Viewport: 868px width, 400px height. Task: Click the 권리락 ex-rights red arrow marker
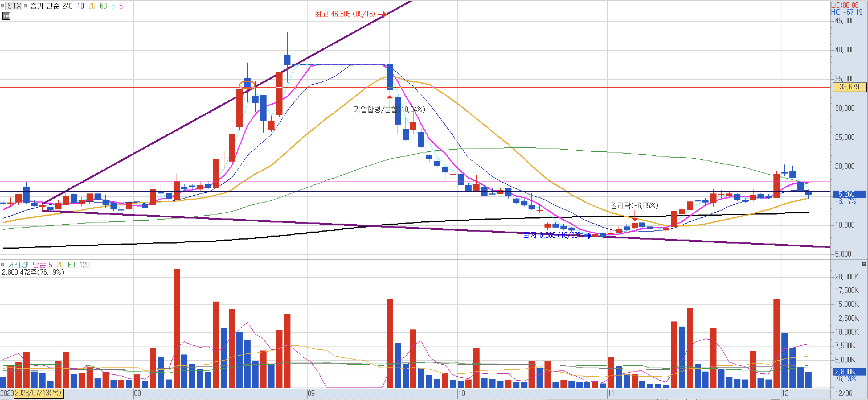click(x=635, y=218)
